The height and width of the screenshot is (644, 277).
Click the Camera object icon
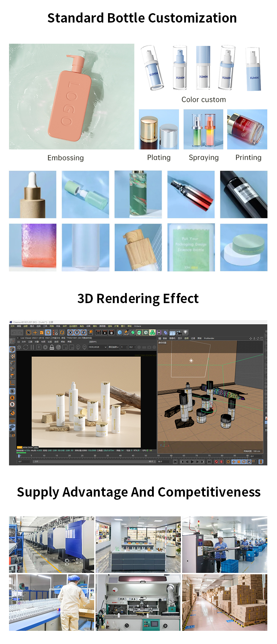(x=179, y=332)
